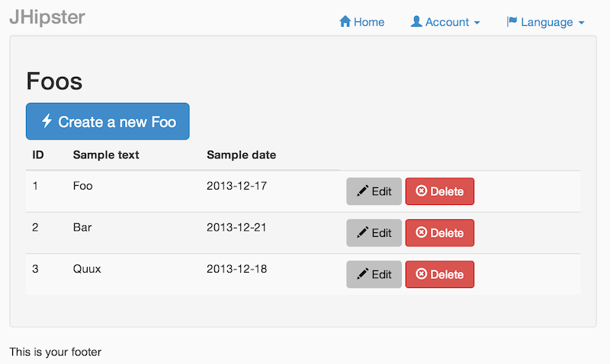
Task: Click the lightning bolt icon on Create button
Action: 47,121
